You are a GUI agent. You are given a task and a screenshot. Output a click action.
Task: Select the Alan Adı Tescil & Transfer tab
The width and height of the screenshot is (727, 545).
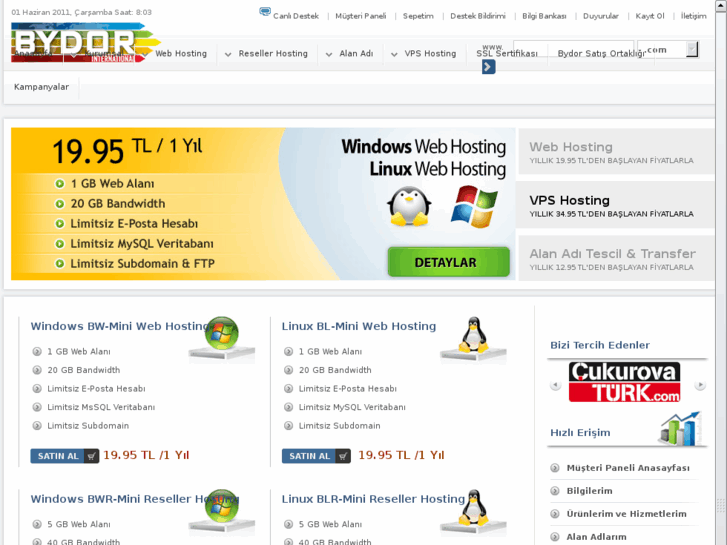pos(616,258)
